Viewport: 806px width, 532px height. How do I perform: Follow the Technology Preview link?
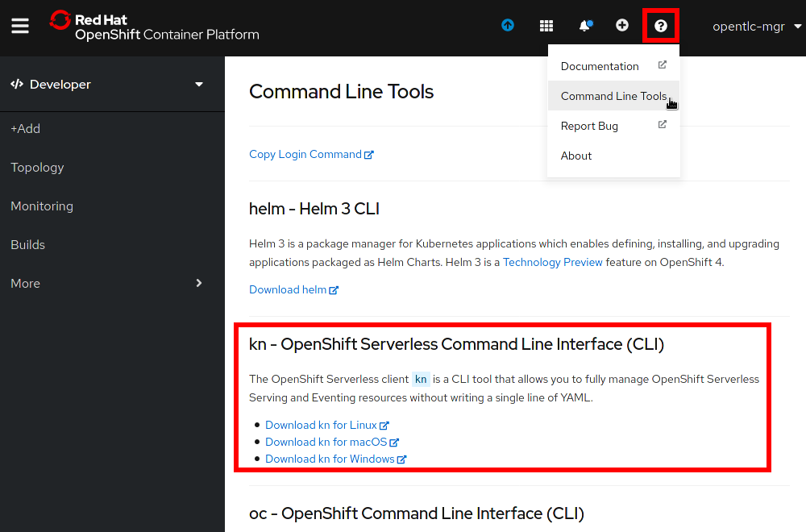pos(552,262)
